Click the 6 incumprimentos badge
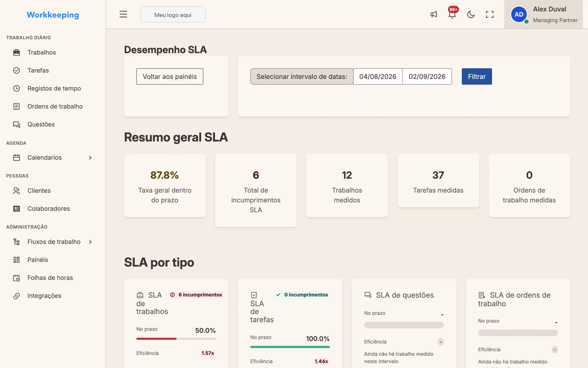 [196, 295]
